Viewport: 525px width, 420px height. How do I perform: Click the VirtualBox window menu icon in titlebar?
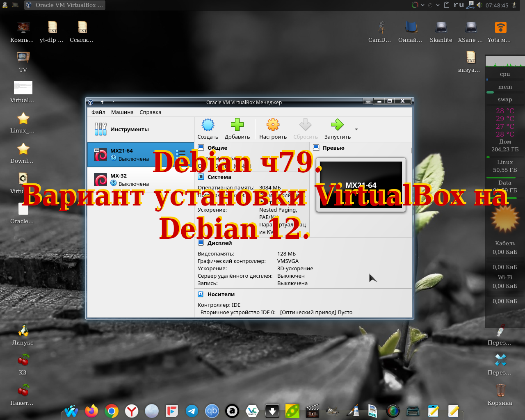tap(91, 102)
